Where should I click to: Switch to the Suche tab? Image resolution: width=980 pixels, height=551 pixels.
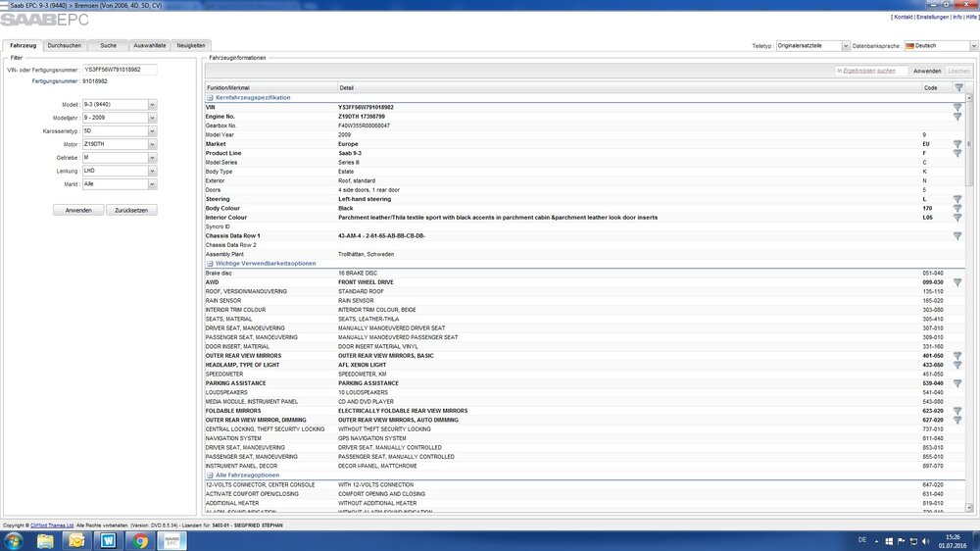108,46
